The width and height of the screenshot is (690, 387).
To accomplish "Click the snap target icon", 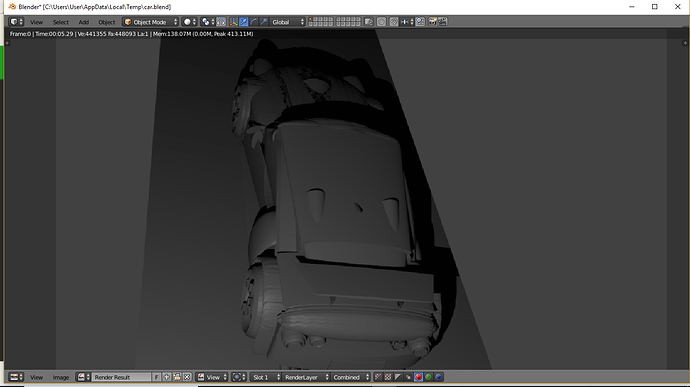I will click(420, 22).
